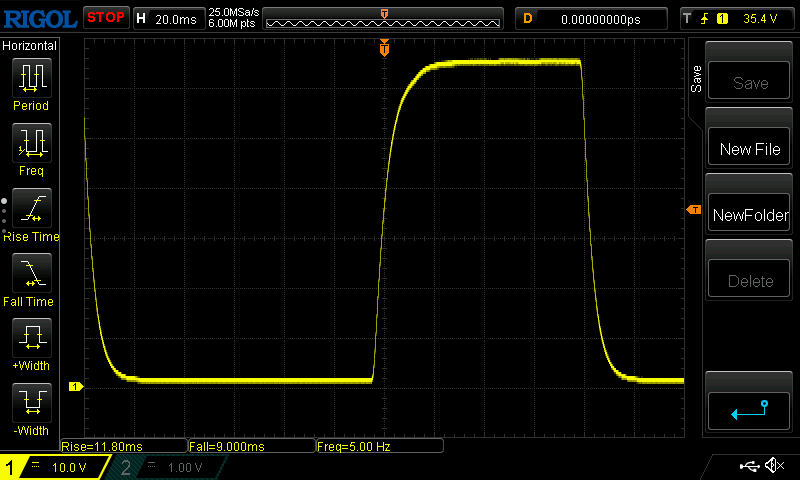Click the orange trigger level marker on the right edge
The image size is (800, 480).
click(694, 210)
